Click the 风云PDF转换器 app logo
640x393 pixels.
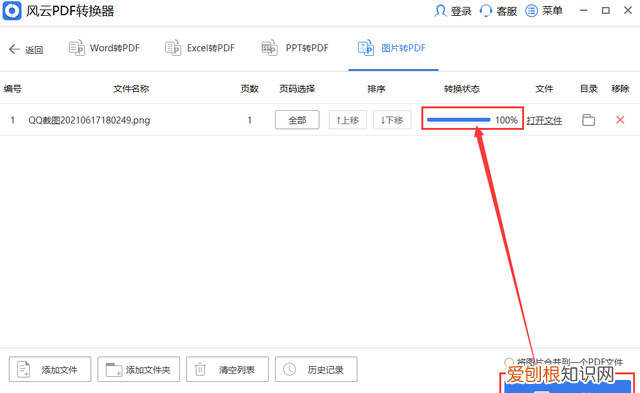click(x=12, y=11)
